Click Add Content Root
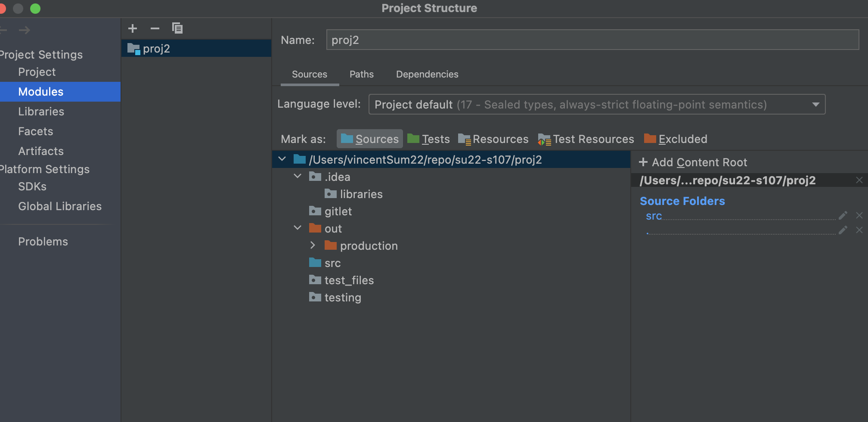 pyautogui.click(x=693, y=162)
